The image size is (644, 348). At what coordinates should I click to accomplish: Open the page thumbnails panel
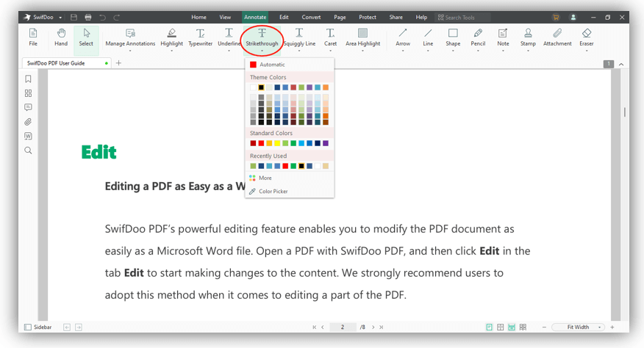(x=28, y=93)
